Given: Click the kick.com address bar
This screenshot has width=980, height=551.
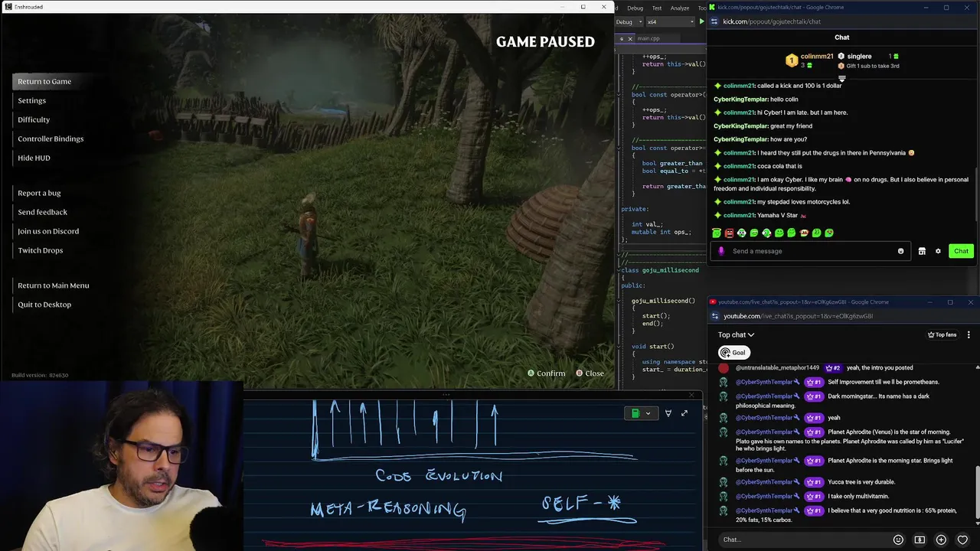Looking at the screenshot, I should coord(842,21).
